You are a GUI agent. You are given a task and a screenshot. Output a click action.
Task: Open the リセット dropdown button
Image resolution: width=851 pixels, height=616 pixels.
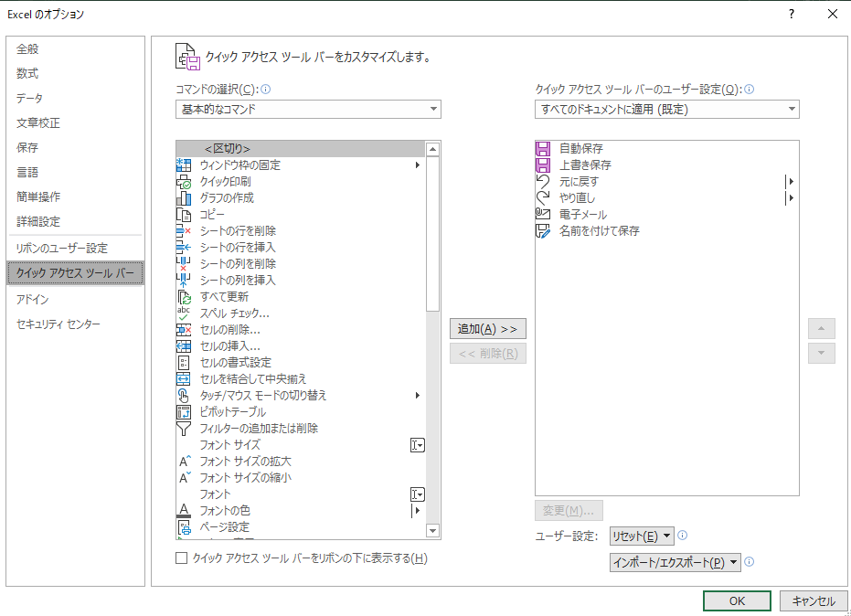point(642,536)
